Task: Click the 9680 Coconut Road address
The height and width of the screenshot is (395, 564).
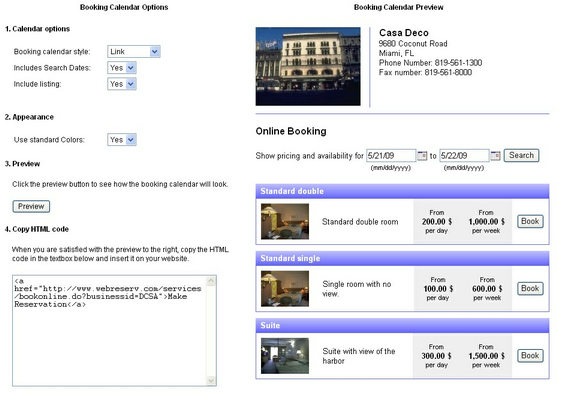Action: click(413, 44)
